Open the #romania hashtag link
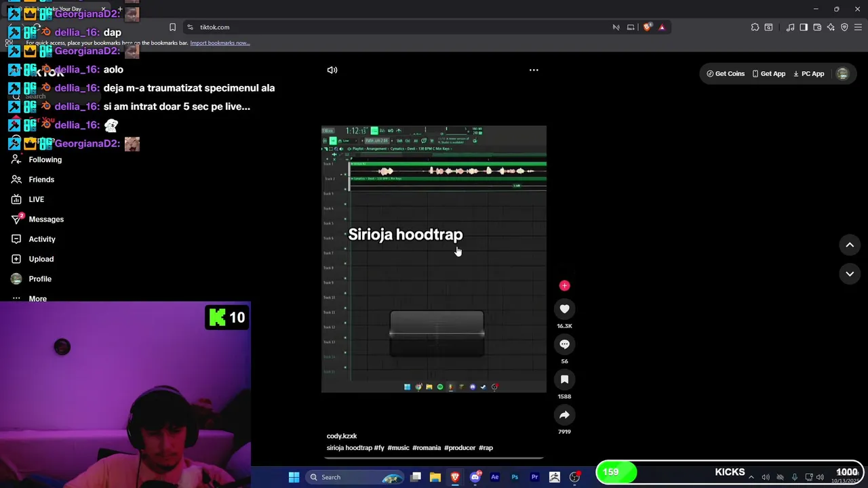This screenshot has width=868, height=488. 427,448
